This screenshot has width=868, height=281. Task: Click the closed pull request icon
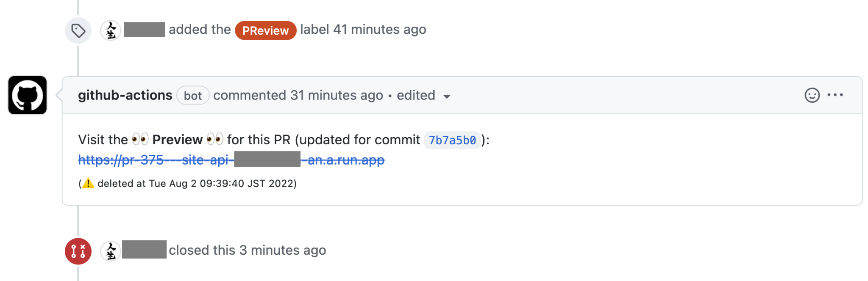78,251
